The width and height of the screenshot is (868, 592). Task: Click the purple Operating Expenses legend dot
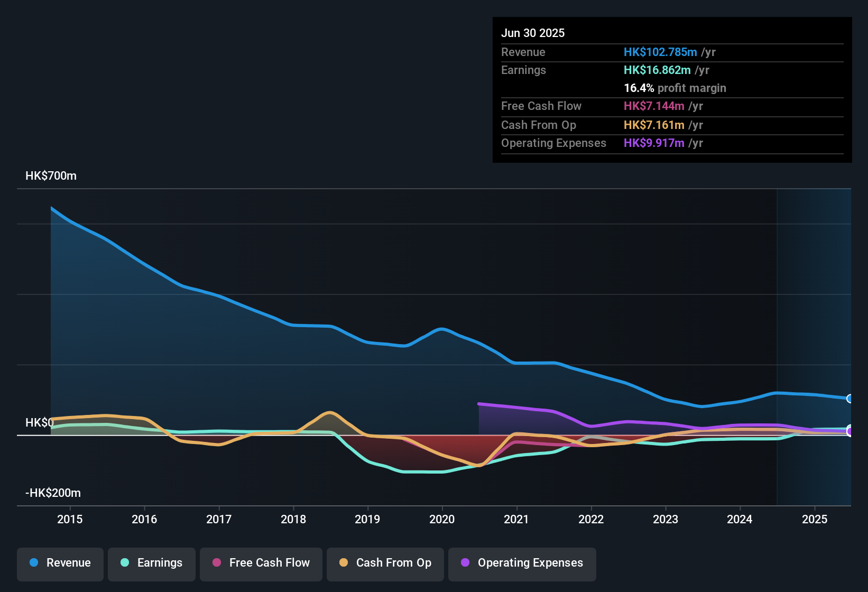(464, 563)
